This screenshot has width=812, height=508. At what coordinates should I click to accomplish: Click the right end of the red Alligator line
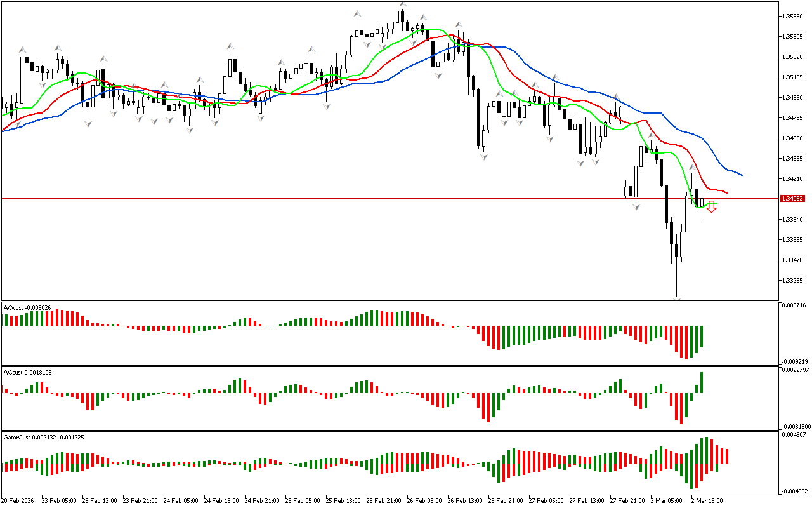pos(726,193)
